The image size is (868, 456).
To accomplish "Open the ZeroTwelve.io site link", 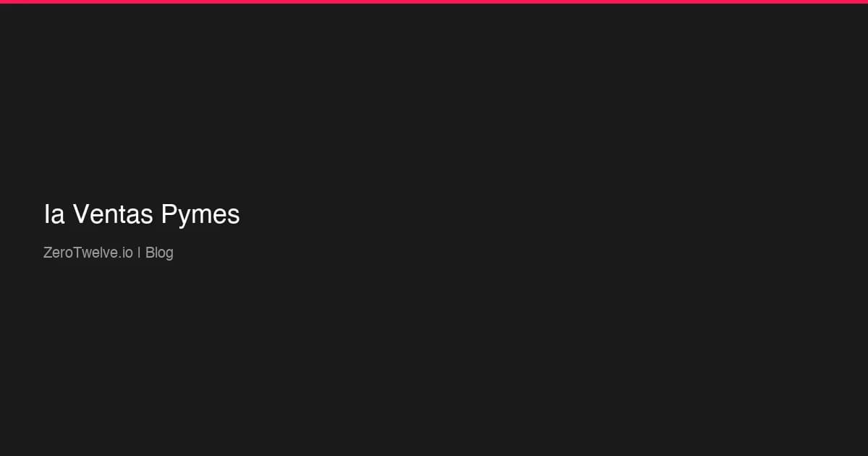I will tap(88, 253).
